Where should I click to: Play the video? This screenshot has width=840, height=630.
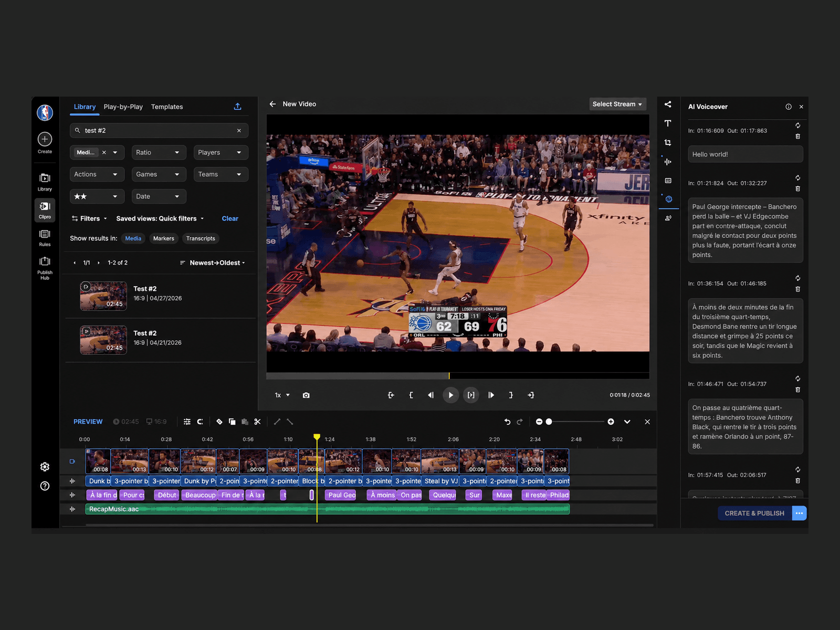tap(450, 395)
